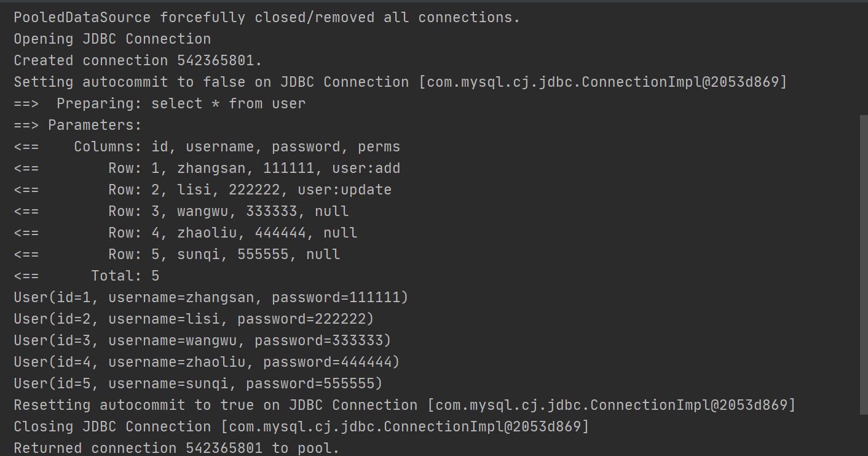
Task: Click the empty '==> Parameters:' line
Action: [x=78, y=125]
